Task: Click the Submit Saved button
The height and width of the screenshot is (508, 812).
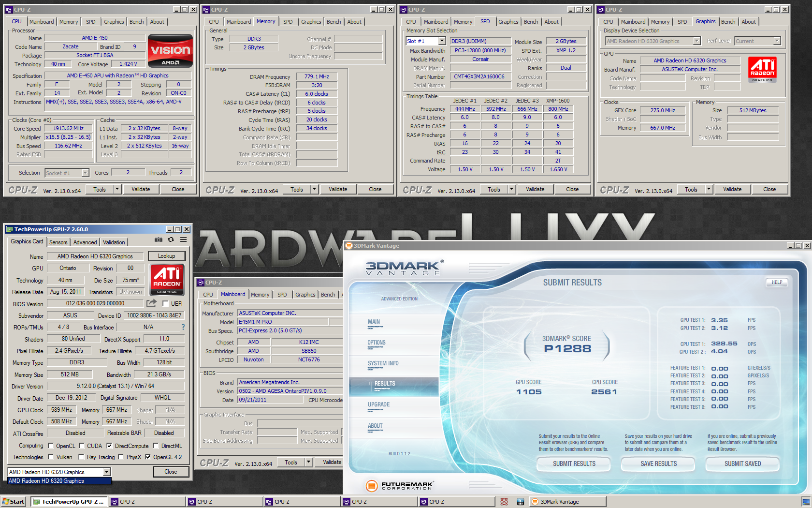Action: (x=742, y=463)
